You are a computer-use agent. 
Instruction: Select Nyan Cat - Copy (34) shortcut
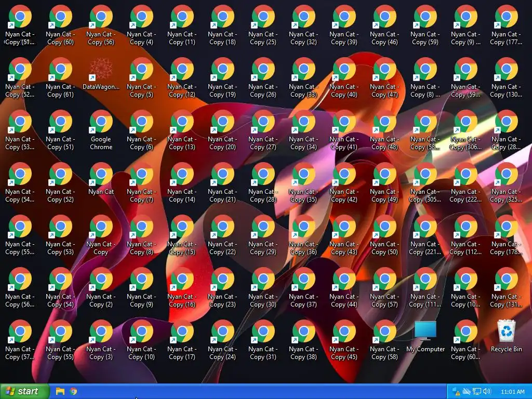303,130
